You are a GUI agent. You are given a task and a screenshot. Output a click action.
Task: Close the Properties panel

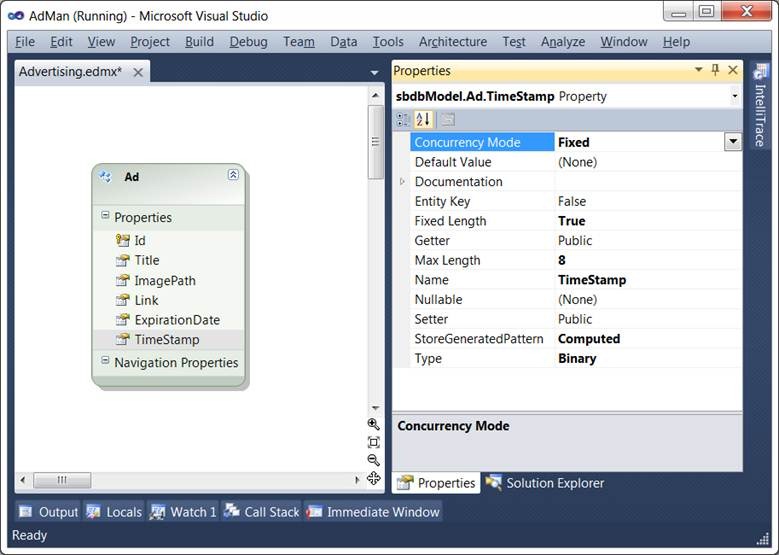(733, 70)
